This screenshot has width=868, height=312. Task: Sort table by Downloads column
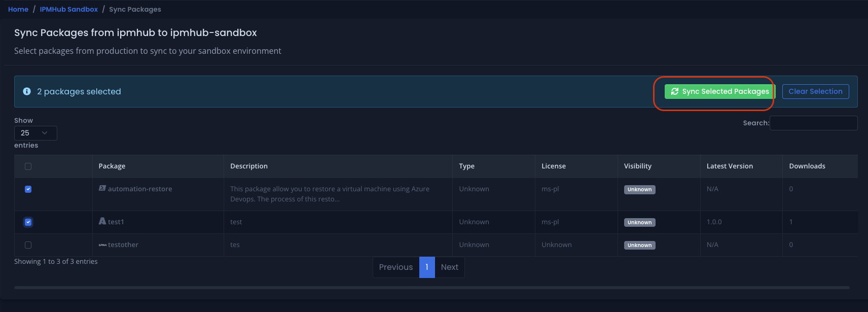[x=807, y=166]
